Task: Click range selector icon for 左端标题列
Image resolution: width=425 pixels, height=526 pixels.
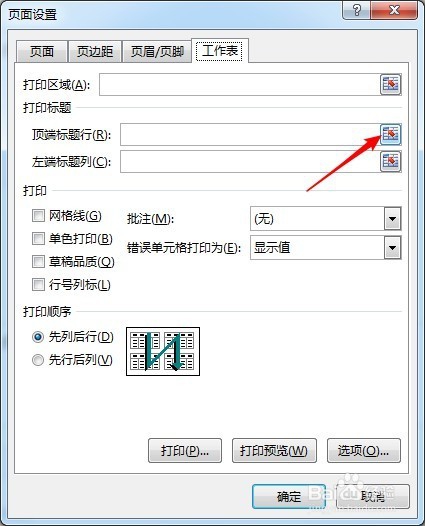Action: click(391, 161)
